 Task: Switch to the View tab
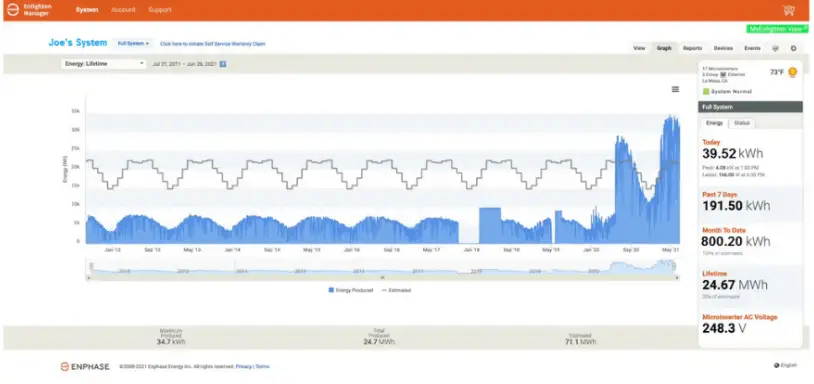(x=639, y=48)
